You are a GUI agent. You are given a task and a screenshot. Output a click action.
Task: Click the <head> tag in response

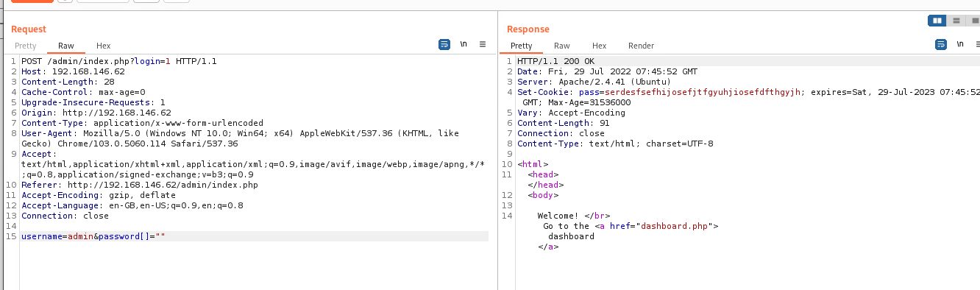543,174
